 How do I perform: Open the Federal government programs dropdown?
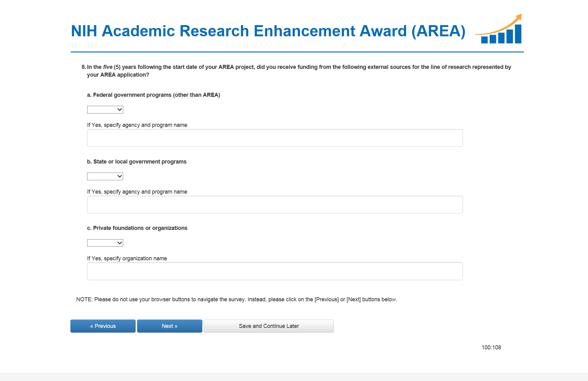105,110
